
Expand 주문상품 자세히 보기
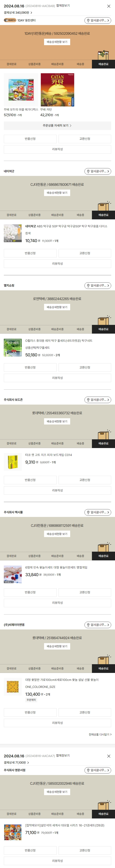pyautogui.click(x=57, y=125)
